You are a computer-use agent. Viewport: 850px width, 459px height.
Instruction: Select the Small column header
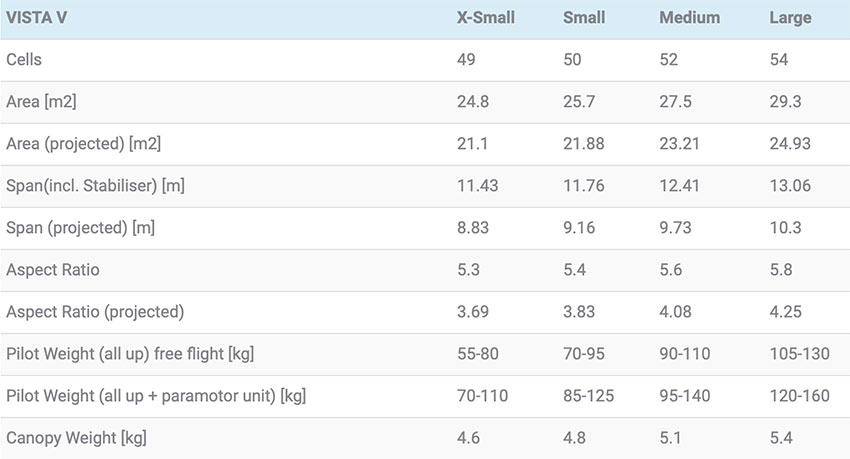click(584, 18)
